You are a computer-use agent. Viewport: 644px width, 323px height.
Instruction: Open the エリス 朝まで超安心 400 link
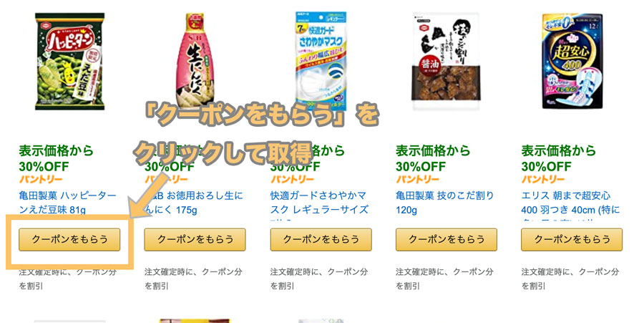tap(570, 203)
